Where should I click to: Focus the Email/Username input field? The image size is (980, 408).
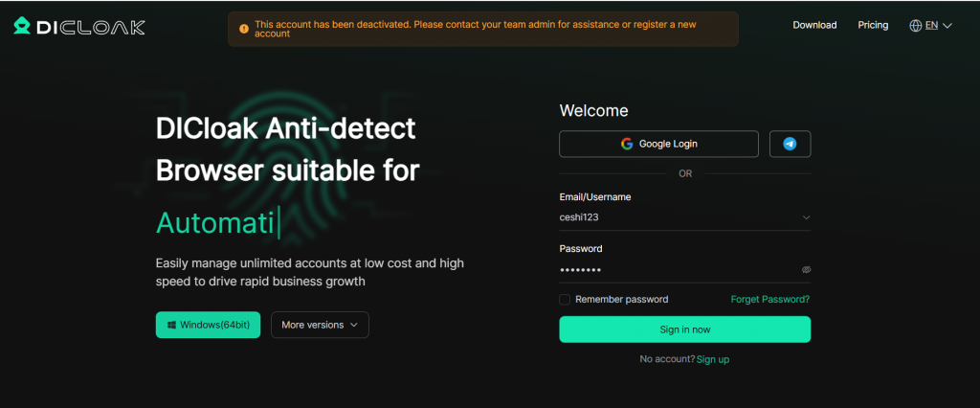coord(675,217)
